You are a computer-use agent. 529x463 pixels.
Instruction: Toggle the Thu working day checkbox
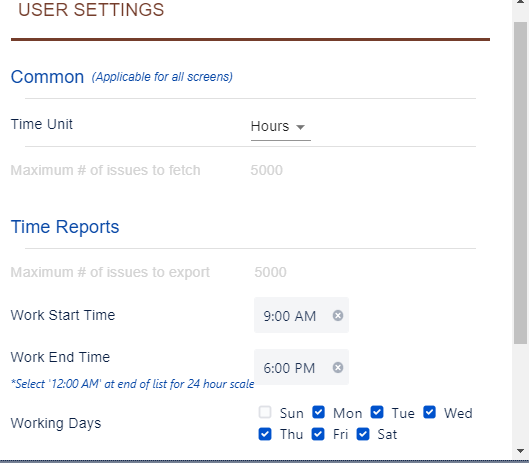[265, 434]
